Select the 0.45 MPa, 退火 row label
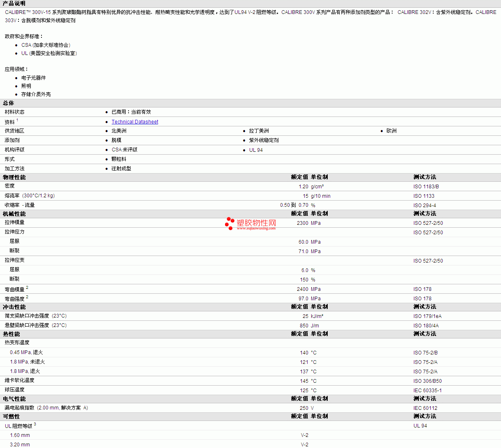The image size is (501, 448). tap(26, 352)
